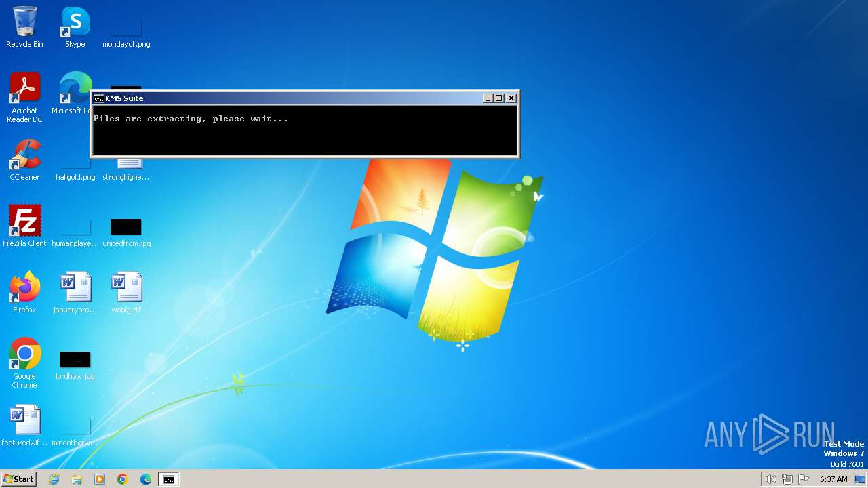
Task: Open the network tray icon
Action: pos(787,479)
